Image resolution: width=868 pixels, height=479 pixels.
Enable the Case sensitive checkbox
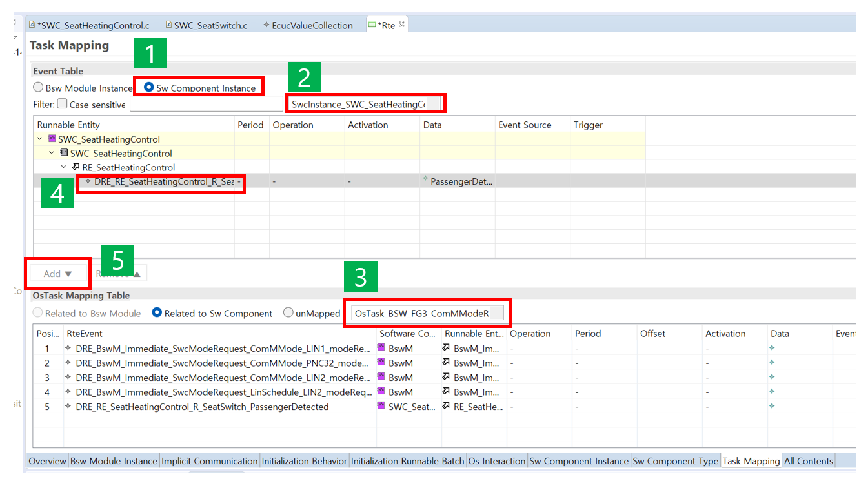click(x=62, y=103)
